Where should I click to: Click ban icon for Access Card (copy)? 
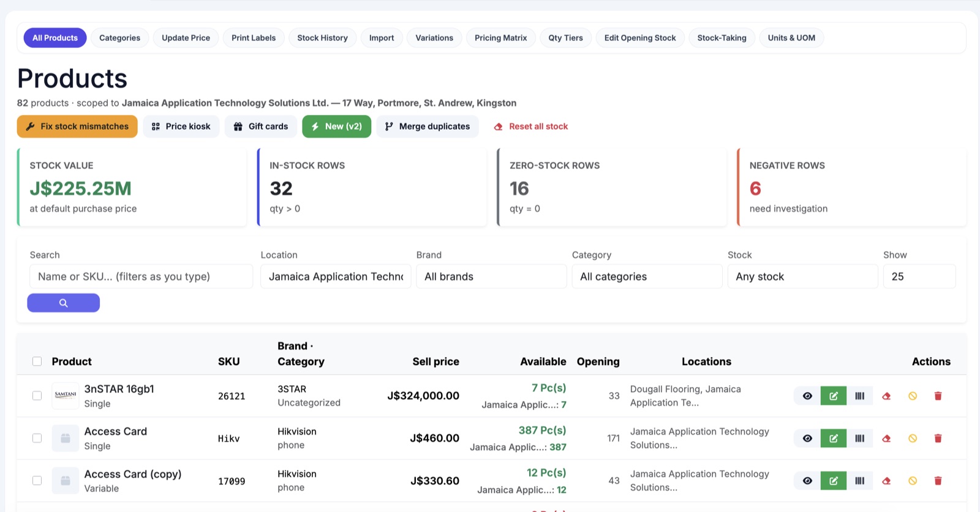[913, 481]
